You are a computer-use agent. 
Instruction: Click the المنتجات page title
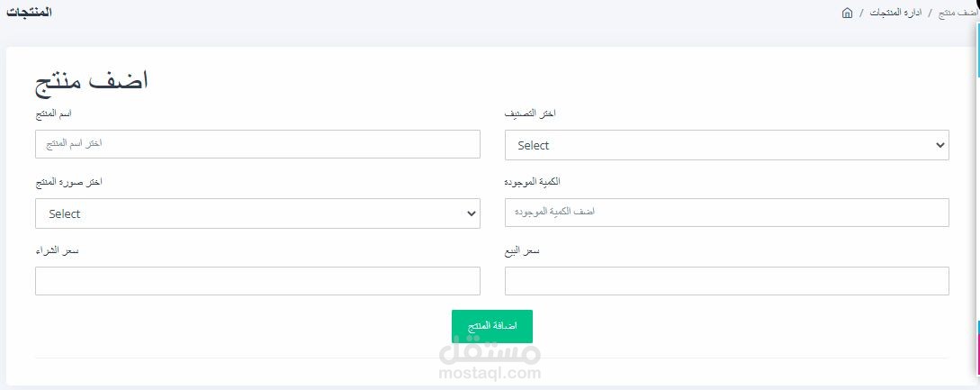pos(29,13)
